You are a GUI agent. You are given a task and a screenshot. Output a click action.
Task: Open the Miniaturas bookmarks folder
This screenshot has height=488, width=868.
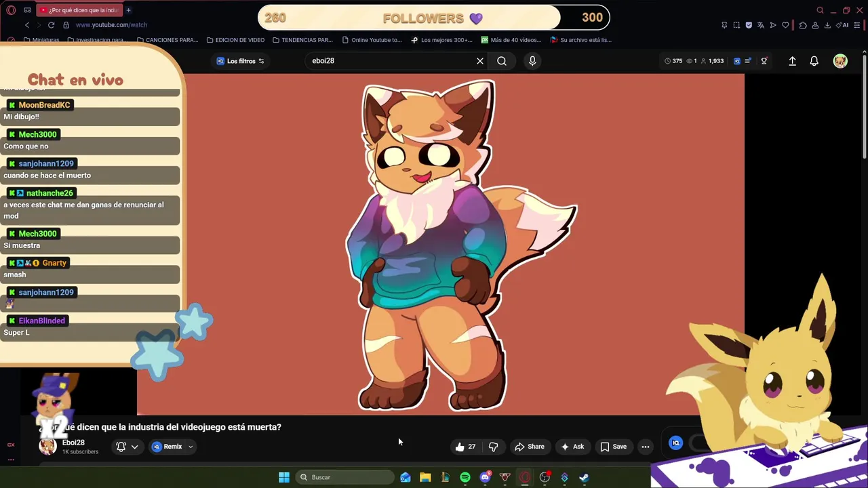(41, 40)
